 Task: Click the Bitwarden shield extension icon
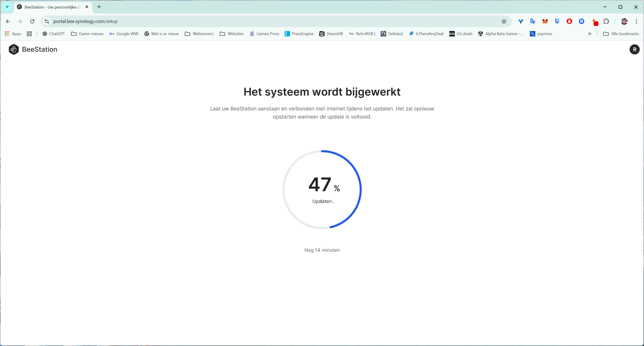point(557,21)
